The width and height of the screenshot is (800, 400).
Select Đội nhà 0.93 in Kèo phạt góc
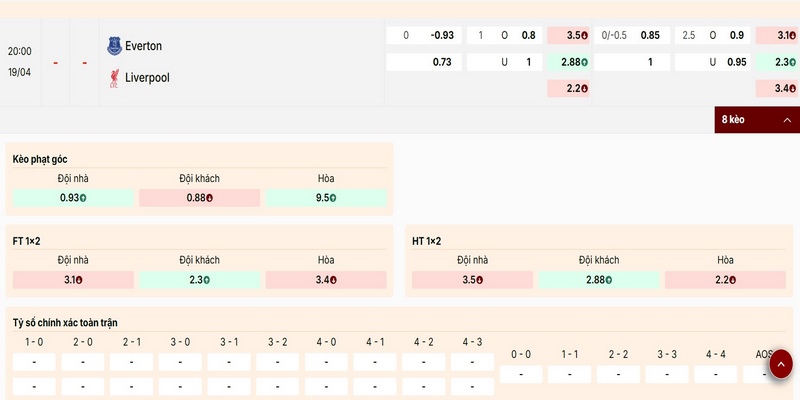[71, 198]
